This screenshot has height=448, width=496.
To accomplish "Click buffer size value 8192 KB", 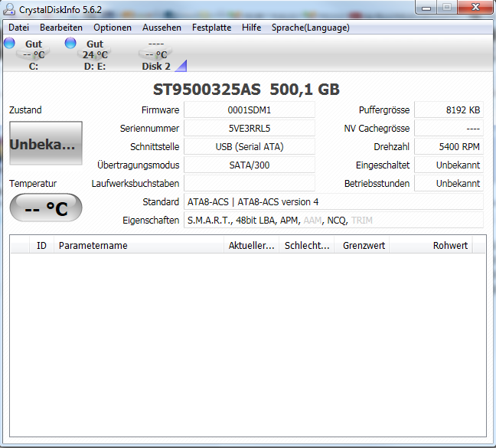I will click(x=449, y=110).
